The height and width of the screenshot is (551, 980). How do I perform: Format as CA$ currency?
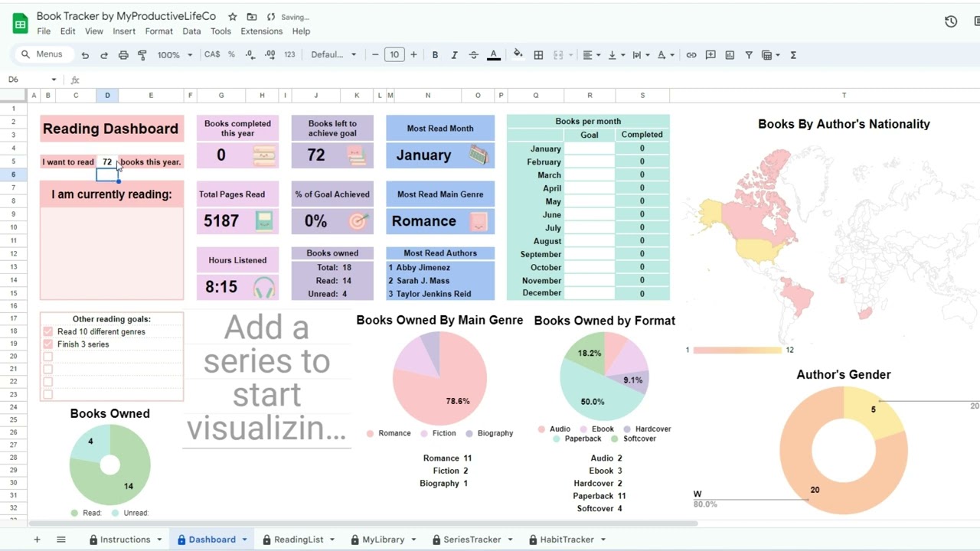pos(212,55)
